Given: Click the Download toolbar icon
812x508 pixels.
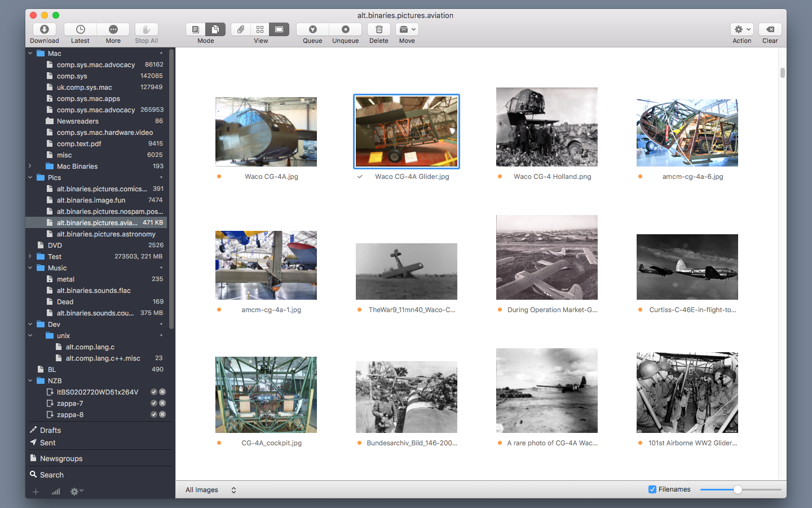Looking at the screenshot, I should (x=45, y=29).
